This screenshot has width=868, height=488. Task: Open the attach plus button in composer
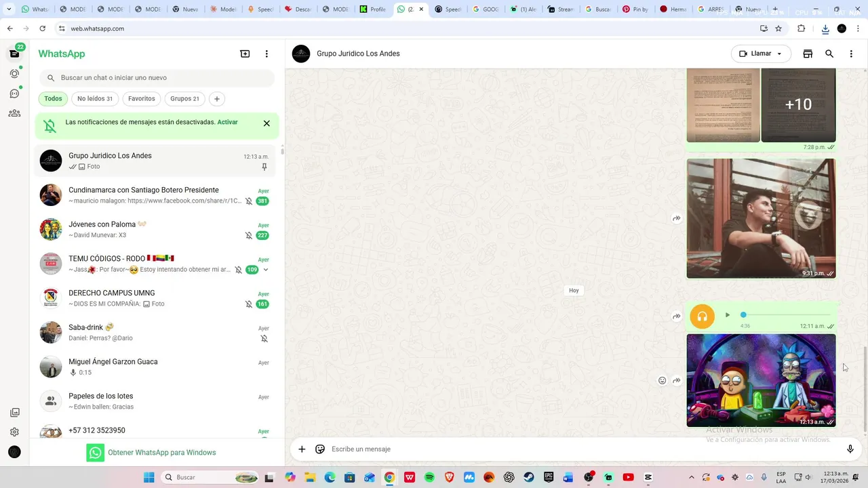(302, 449)
